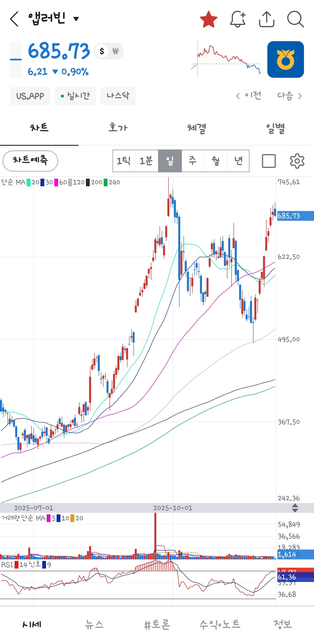314x644 pixels.
Task: Click the 6.21 ▼ 0.90% change text
Action: [58, 72]
